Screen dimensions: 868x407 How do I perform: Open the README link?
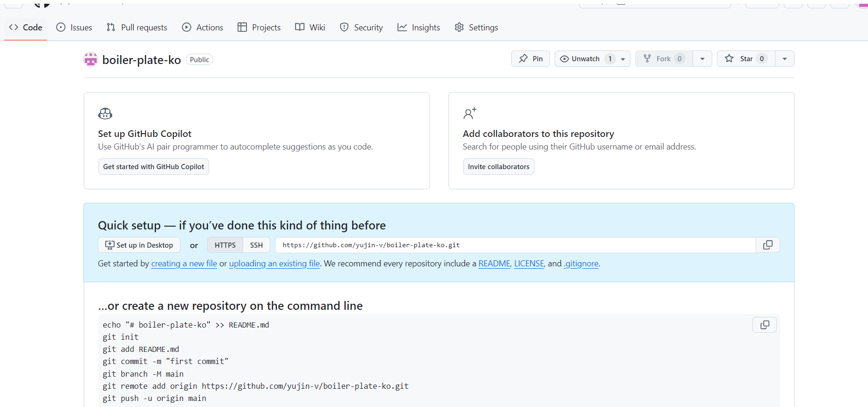[x=494, y=264]
